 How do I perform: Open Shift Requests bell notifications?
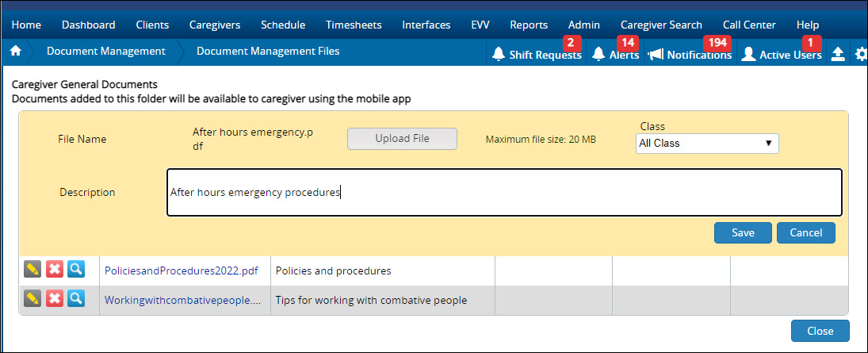537,55
